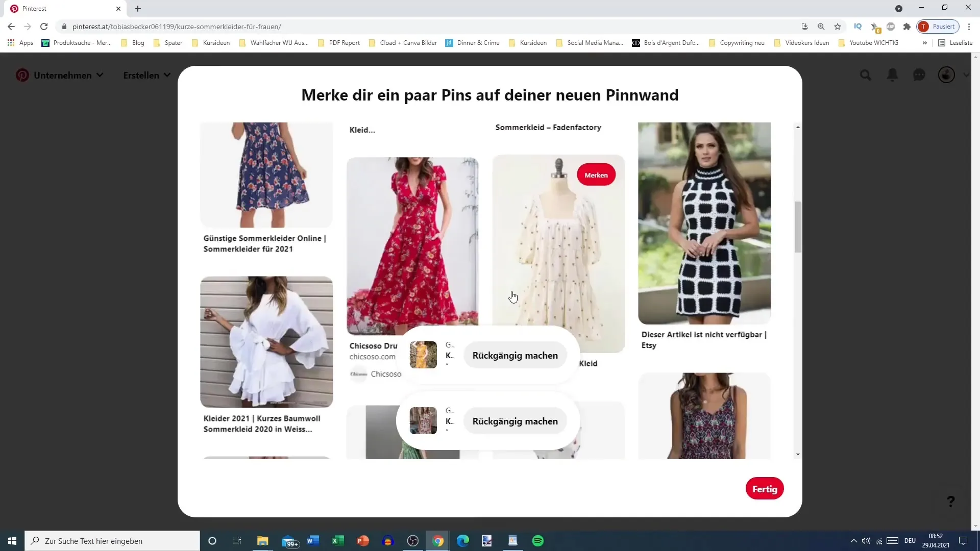Click the yellow dress toast thumbnail

point(423,355)
